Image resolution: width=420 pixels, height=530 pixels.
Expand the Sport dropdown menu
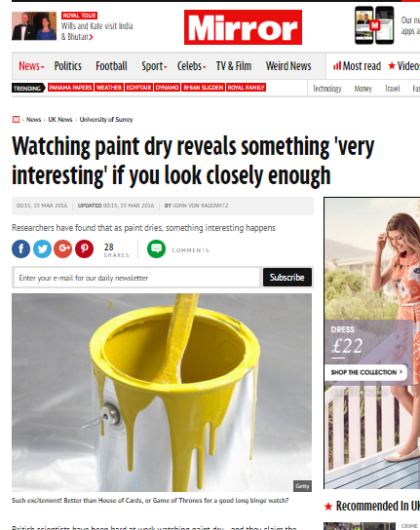pos(154,66)
